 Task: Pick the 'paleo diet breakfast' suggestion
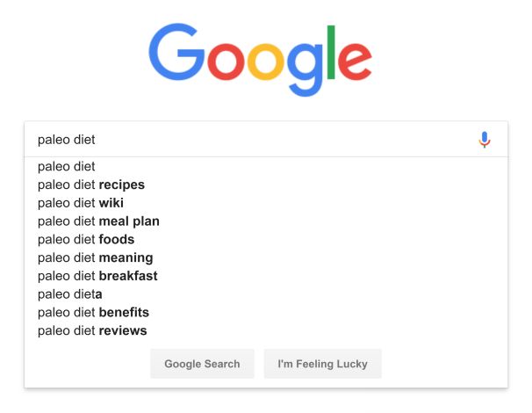coord(97,276)
